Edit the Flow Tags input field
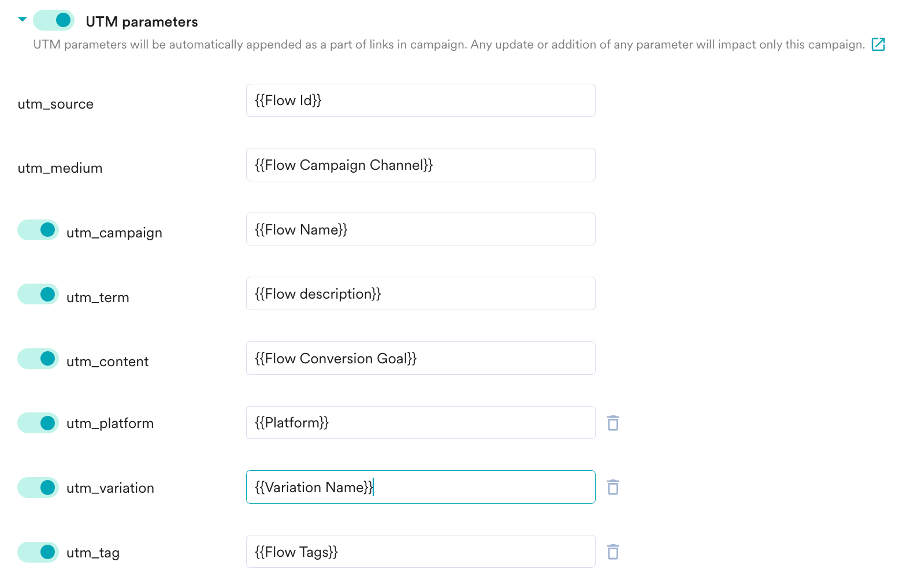This screenshot has width=899, height=588. coord(421,552)
